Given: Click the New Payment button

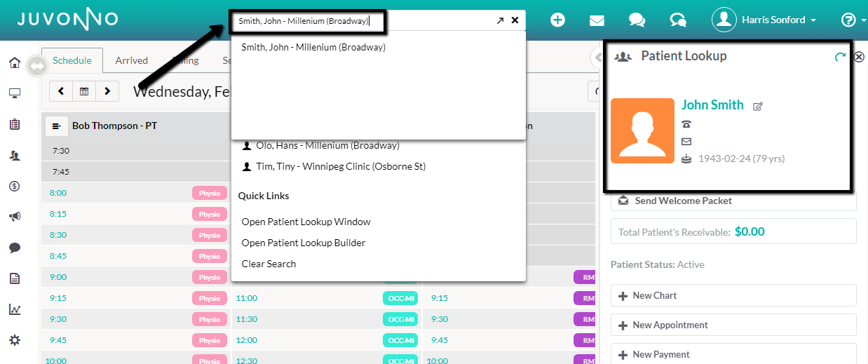Looking at the screenshot, I should 733,354.
